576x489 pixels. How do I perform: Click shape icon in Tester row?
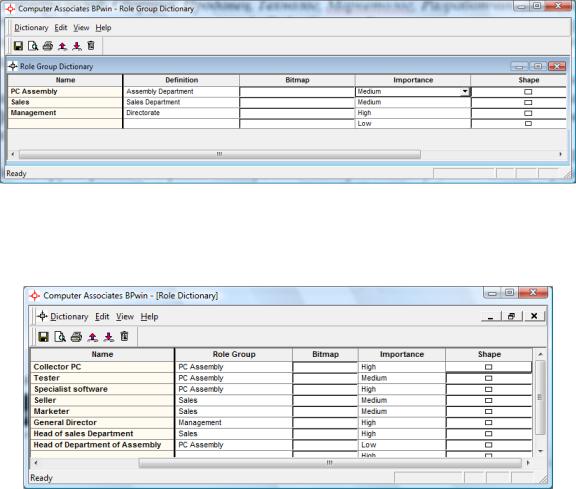pos(488,378)
